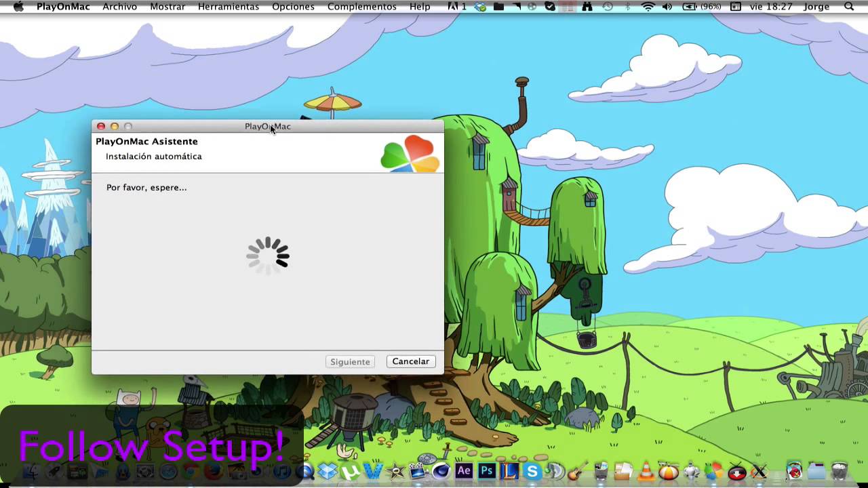Image resolution: width=868 pixels, height=488 pixels.
Task: Click the Spotlight search icon
Action: [849, 6]
